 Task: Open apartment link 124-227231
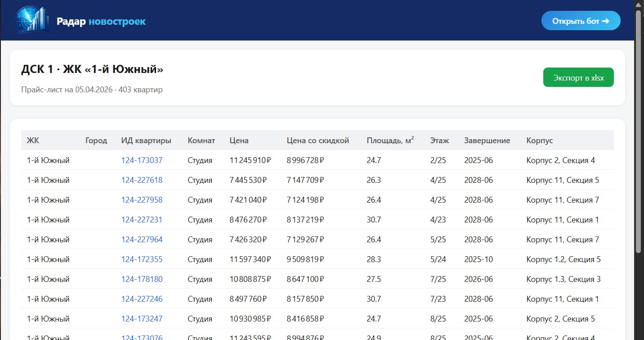point(142,220)
